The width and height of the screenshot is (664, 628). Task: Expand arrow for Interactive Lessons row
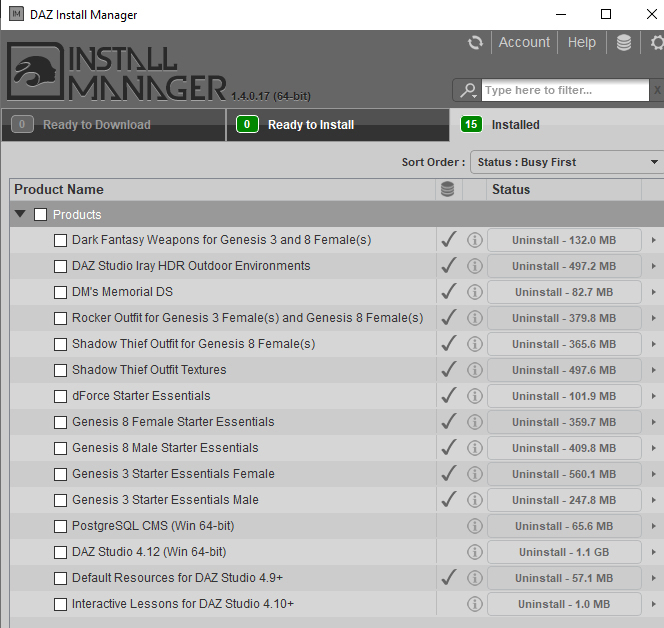[x=653, y=604]
